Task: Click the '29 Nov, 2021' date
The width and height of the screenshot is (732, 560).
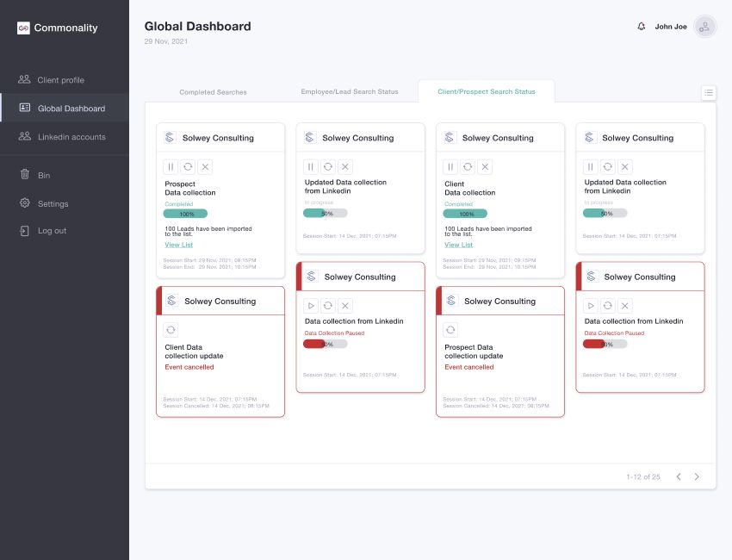Action: point(165,41)
